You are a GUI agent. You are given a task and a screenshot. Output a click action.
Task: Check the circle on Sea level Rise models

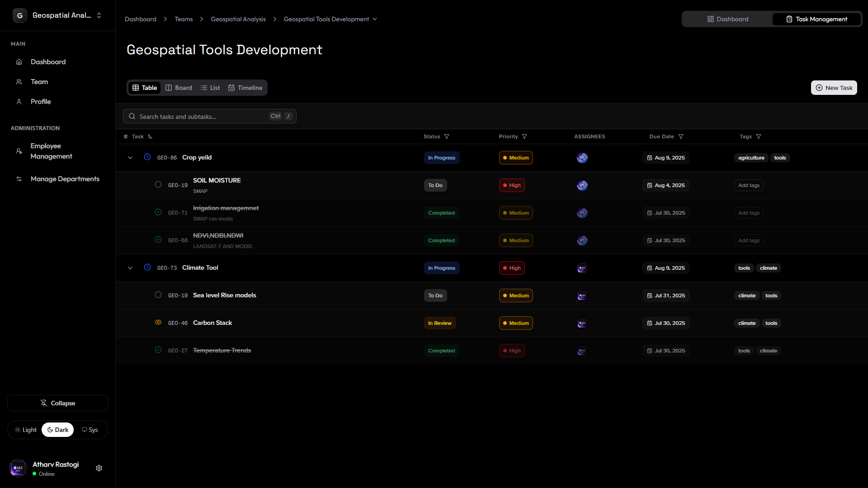click(x=158, y=295)
